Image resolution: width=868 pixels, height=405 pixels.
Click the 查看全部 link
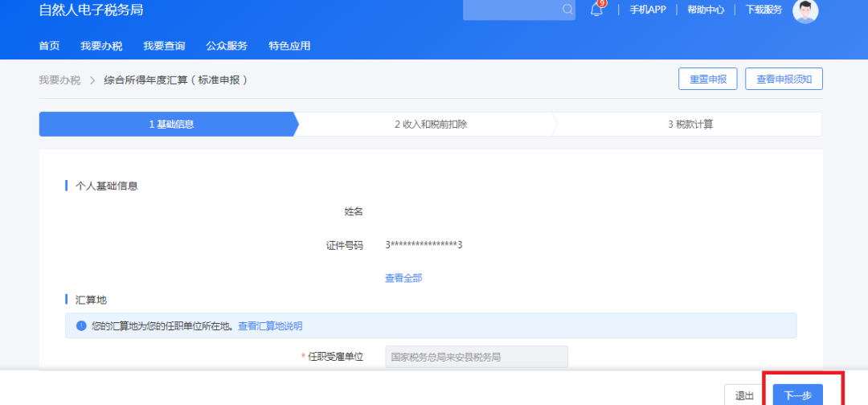point(403,278)
